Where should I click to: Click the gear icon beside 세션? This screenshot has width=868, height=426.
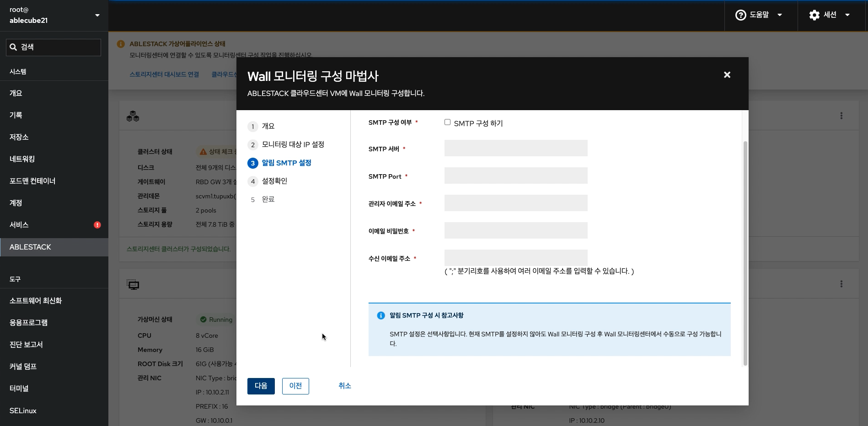[x=814, y=15]
